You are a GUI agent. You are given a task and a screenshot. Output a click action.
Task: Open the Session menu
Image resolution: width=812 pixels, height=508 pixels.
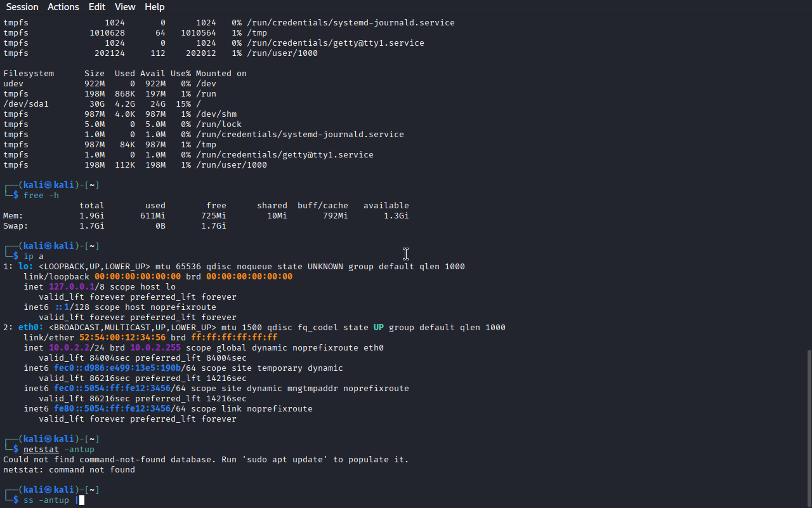[22, 7]
